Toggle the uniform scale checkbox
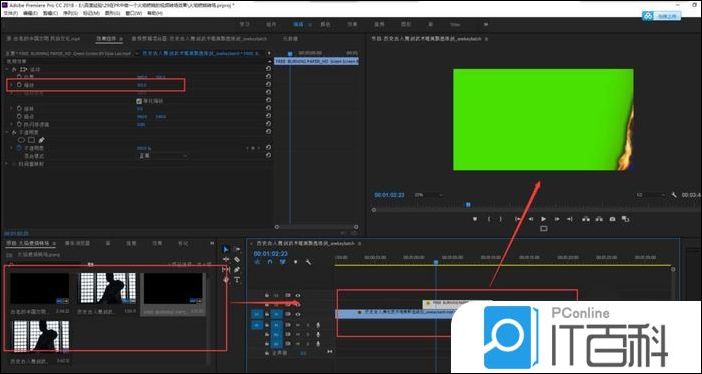The width and height of the screenshot is (702, 374). (x=139, y=101)
